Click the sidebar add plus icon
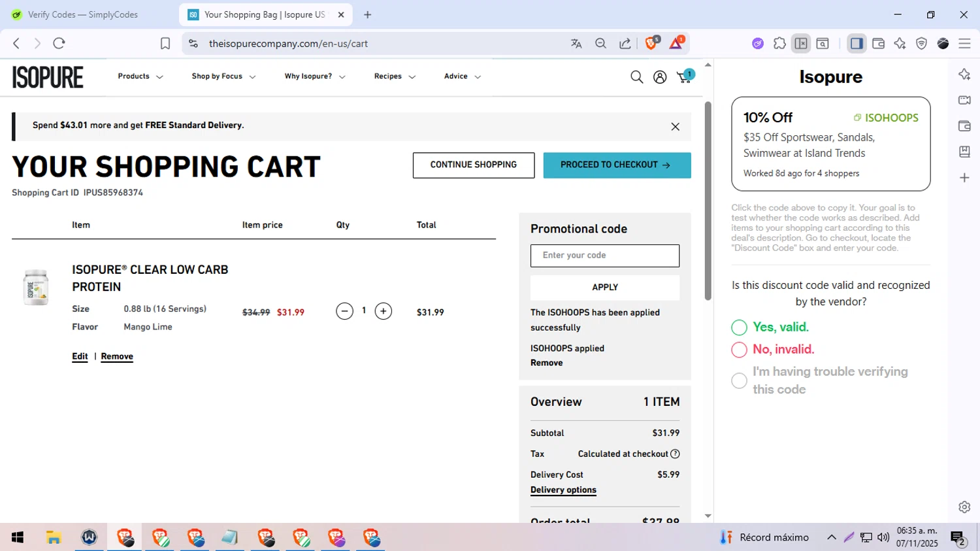Image resolution: width=980 pixels, height=551 pixels. coord(964,178)
